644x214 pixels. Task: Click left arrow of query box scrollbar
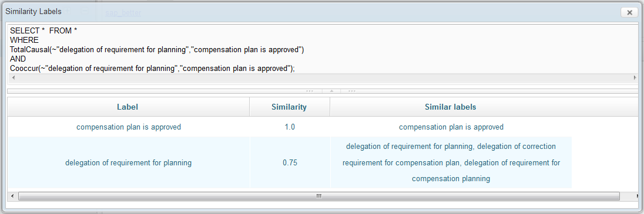coord(13,77)
